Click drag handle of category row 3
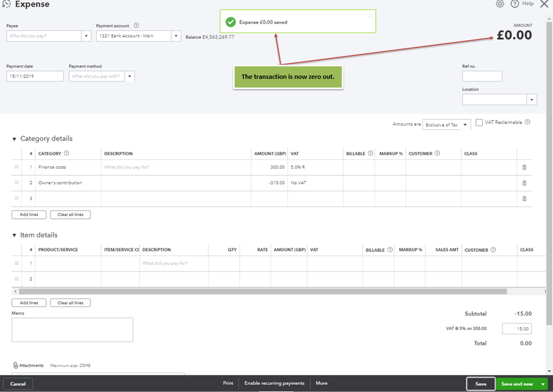This screenshot has width=553, height=392. [x=17, y=198]
